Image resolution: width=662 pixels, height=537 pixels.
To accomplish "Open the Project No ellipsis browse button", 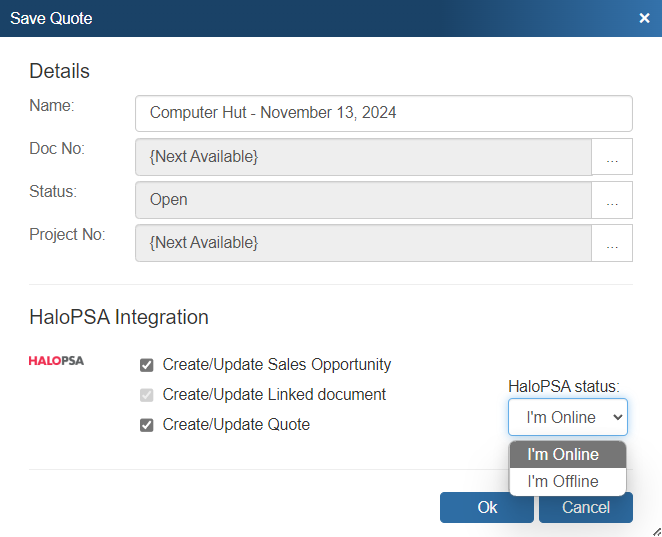I will pyautogui.click(x=612, y=243).
